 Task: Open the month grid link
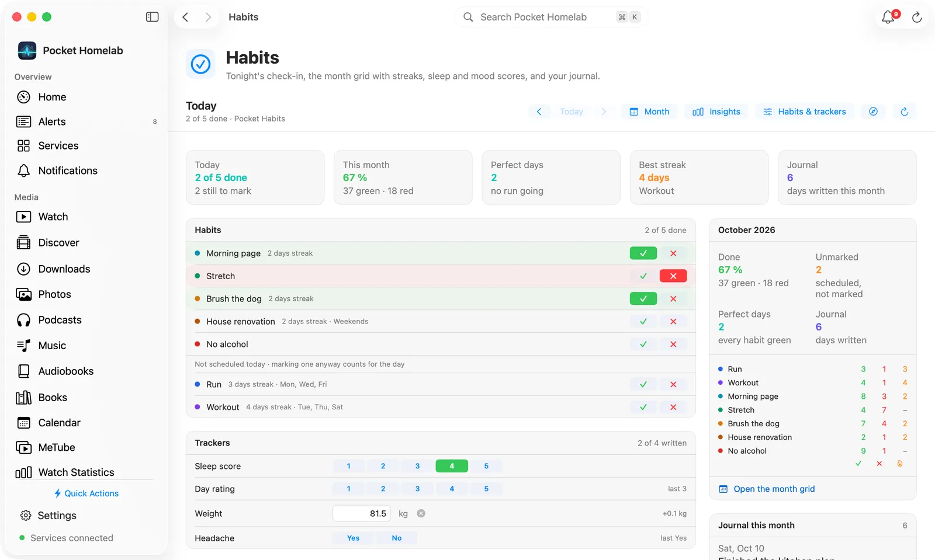click(x=767, y=489)
